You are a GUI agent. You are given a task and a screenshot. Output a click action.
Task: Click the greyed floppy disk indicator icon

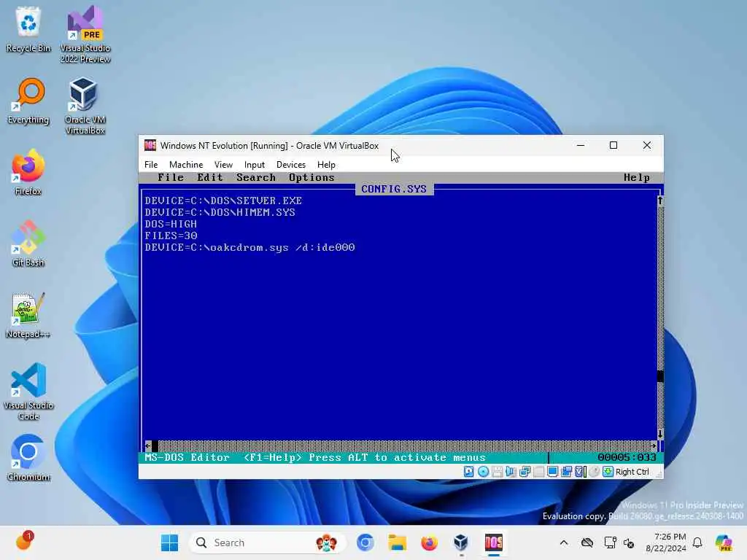point(497,472)
